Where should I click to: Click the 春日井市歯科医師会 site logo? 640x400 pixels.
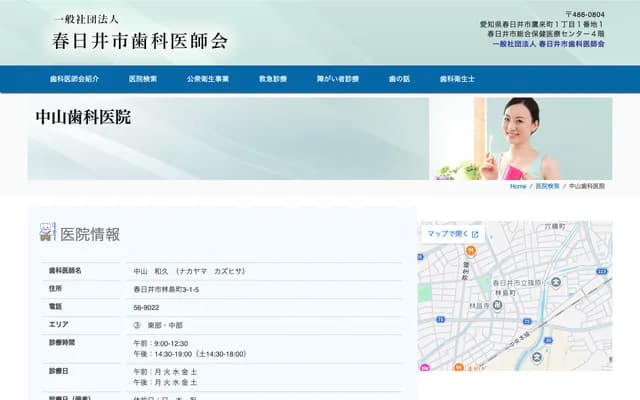140,33
